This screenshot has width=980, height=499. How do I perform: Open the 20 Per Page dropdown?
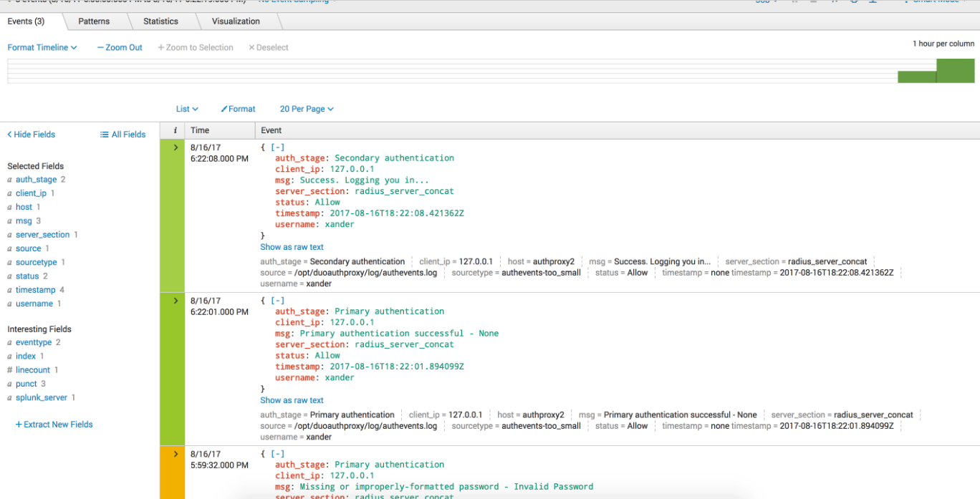[306, 109]
